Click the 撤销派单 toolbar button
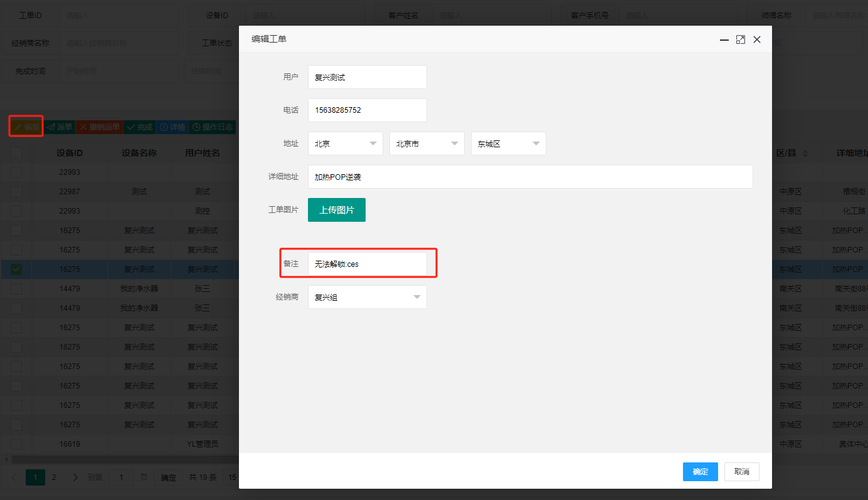Image resolution: width=868 pixels, height=500 pixels. (100, 127)
